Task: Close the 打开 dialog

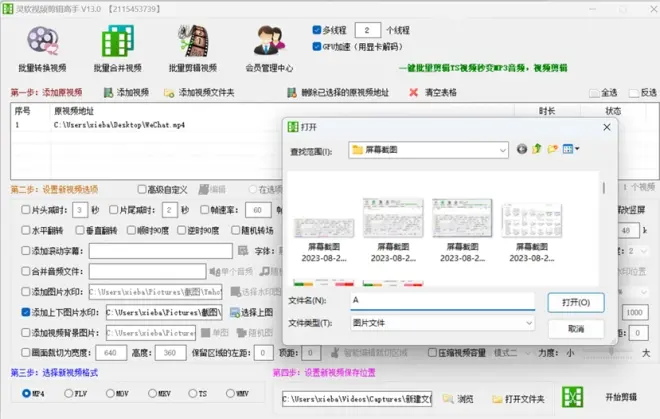Action: (x=607, y=127)
